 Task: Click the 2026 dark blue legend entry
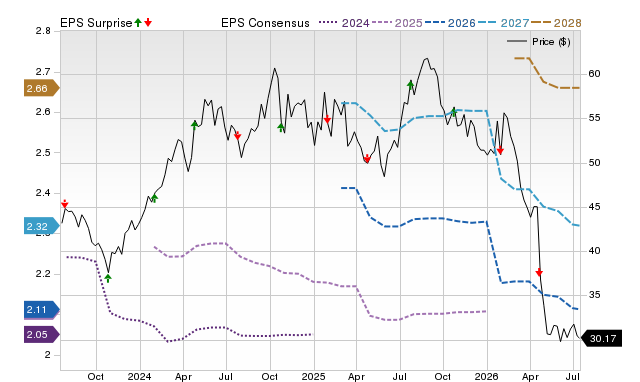click(450, 23)
